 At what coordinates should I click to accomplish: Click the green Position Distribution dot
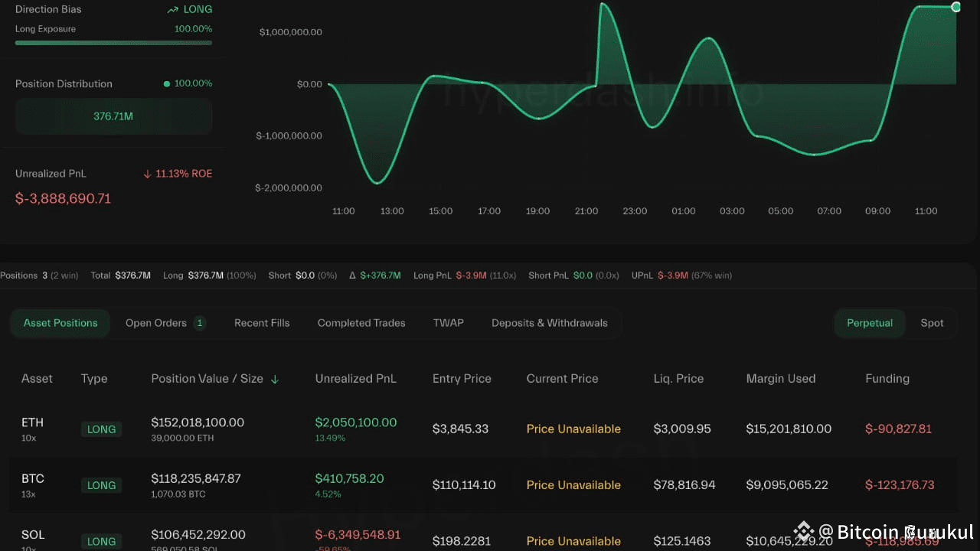coord(167,83)
